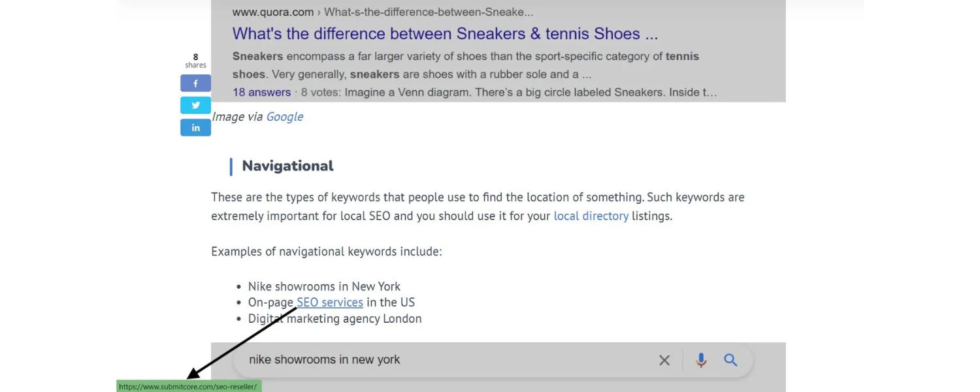Click the highlighted submitcore.com URL in the status bar

[x=188, y=385]
